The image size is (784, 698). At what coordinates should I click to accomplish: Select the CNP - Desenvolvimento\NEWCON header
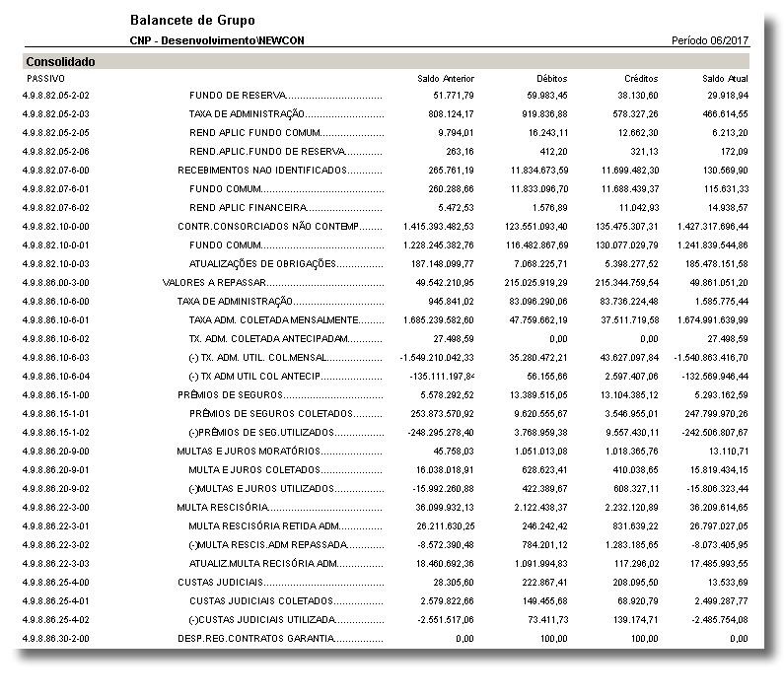click(217, 40)
